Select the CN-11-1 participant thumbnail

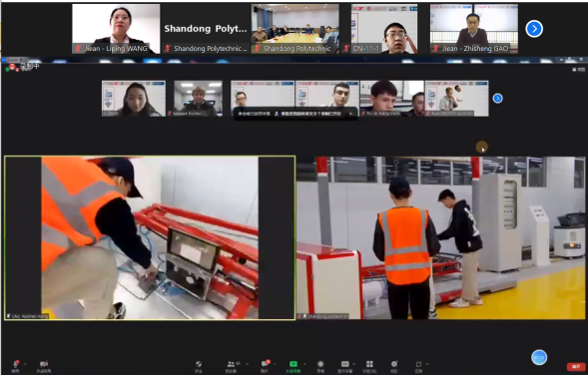(x=384, y=29)
